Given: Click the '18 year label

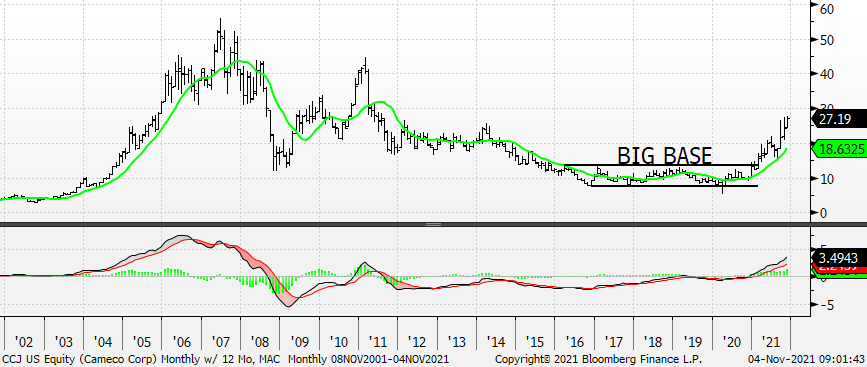Looking at the screenshot, I should pos(653,341).
